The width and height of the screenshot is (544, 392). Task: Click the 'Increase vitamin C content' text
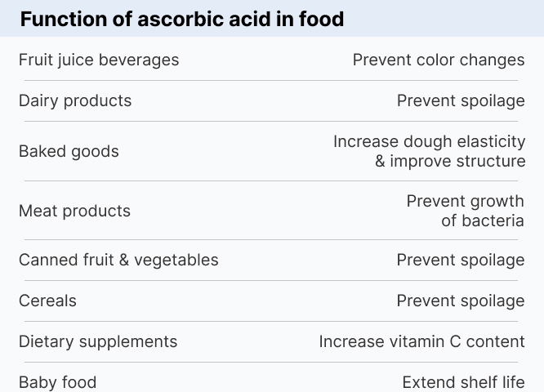coord(421,341)
